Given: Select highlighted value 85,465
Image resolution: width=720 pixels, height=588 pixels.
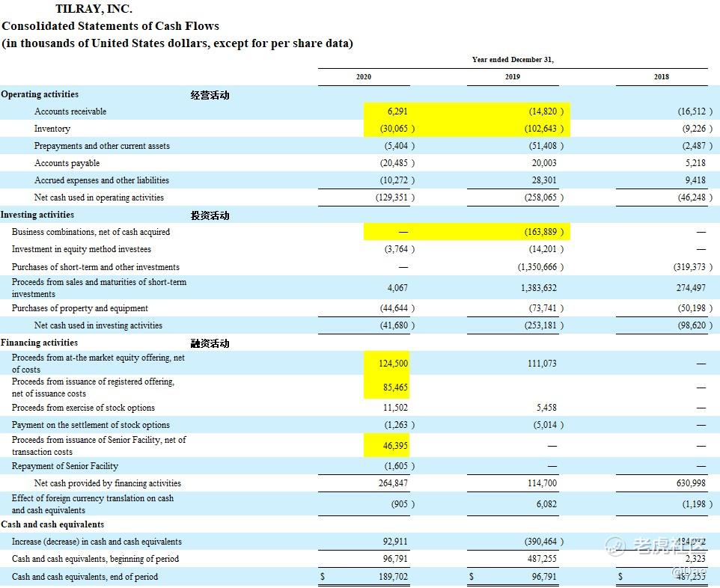Looking at the screenshot, I should point(395,388).
